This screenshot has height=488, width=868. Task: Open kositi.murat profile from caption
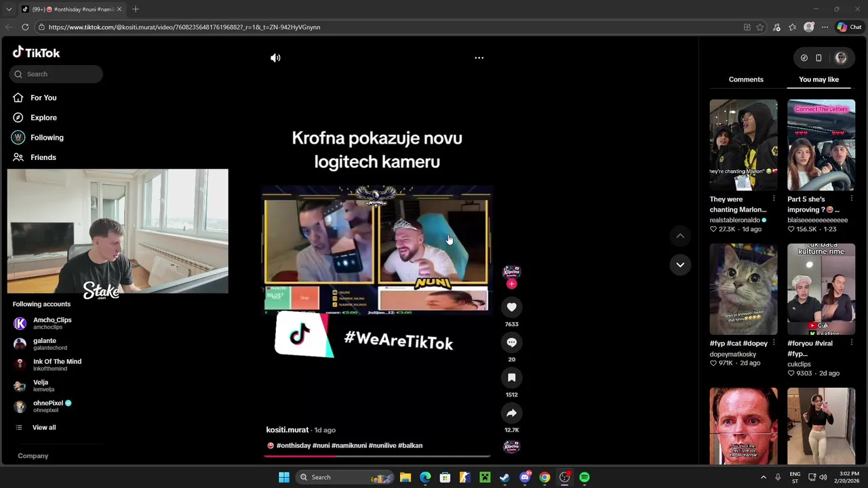coord(287,430)
